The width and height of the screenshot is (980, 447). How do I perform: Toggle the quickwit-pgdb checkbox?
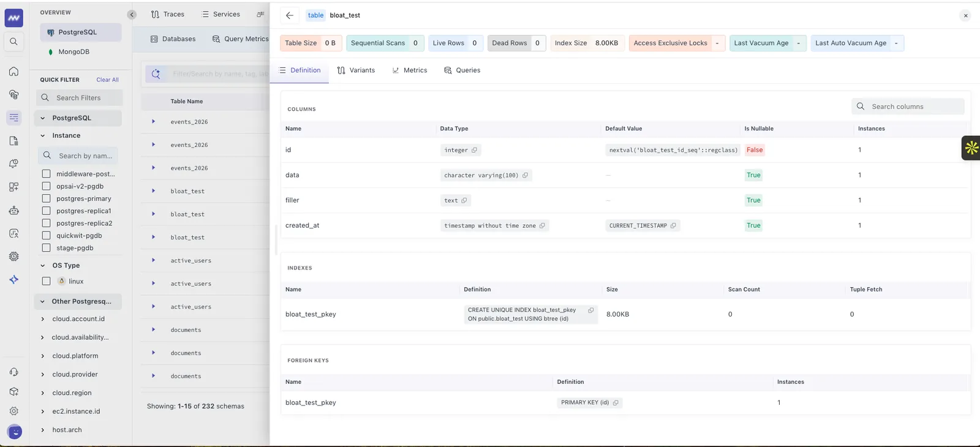coord(46,235)
